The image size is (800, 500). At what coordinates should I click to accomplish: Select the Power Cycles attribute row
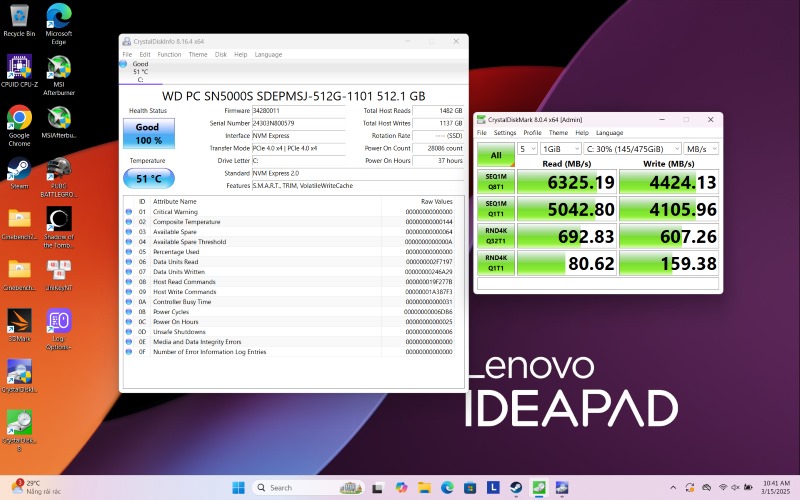tap(289, 312)
